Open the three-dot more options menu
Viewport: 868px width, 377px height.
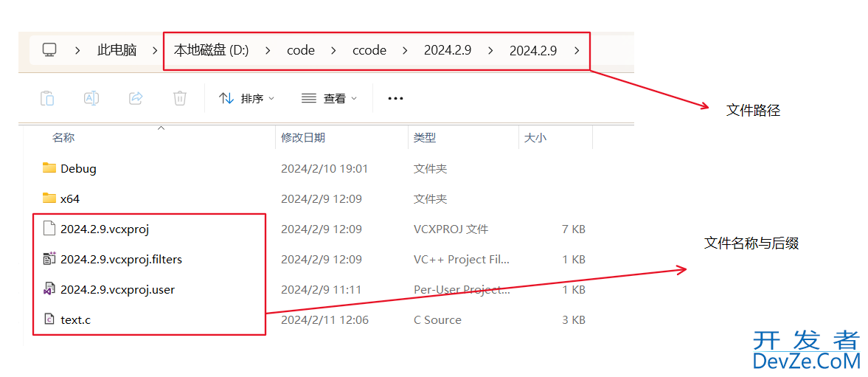pyautogui.click(x=395, y=98)
